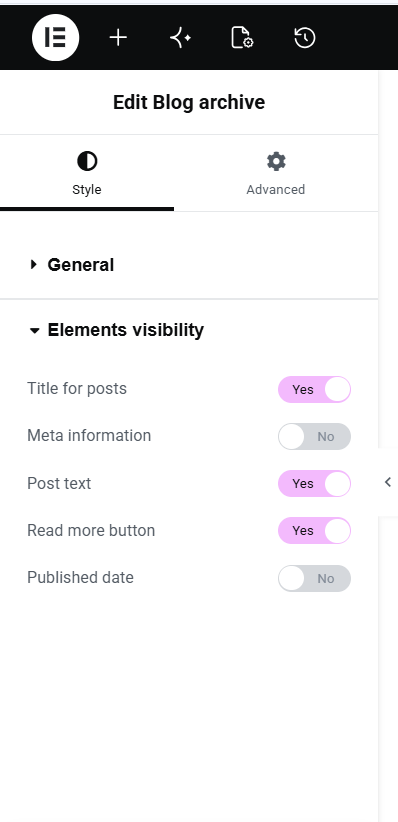398x822 pixels.
Task: Click the Style half-circle icon
Action: coord(87,161)
